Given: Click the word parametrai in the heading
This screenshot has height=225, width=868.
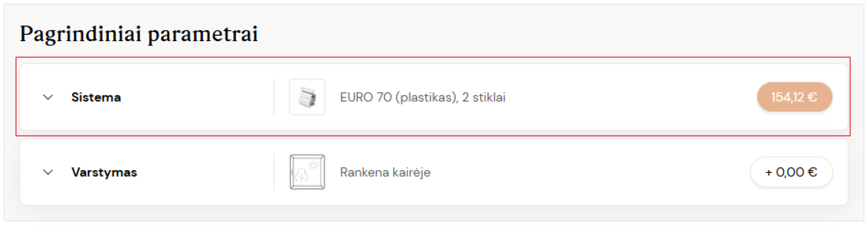Looking at the screenshot, I should [203, 34].
